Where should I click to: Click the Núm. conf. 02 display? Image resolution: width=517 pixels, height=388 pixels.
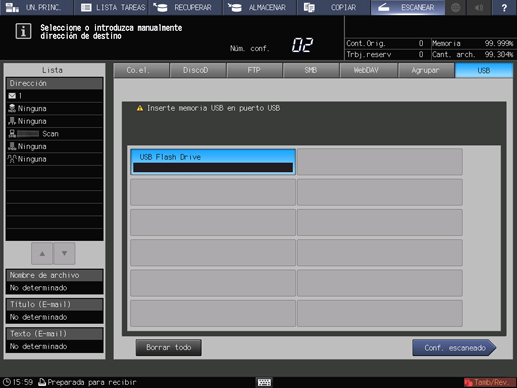pyautogui.click(x=302, y=45)
